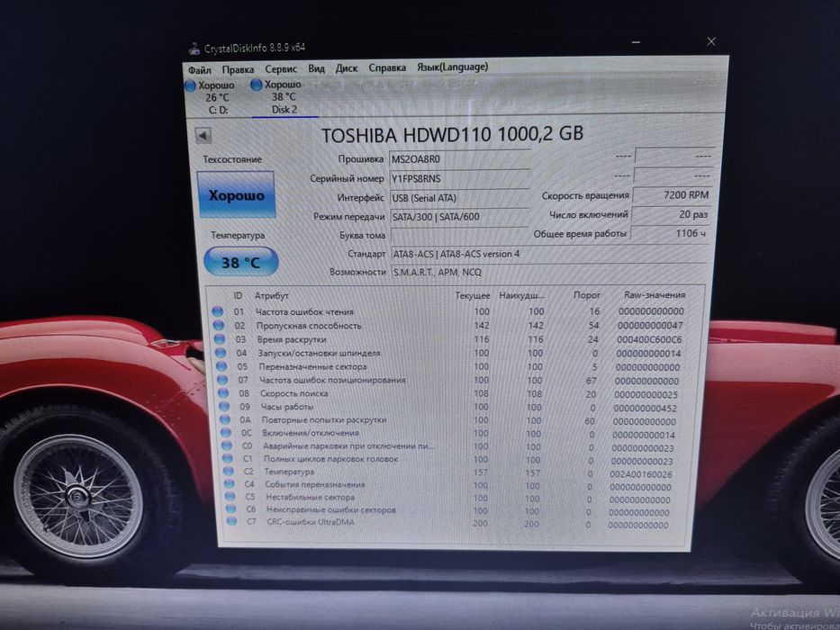Click the status dot for Нестабильные сектора
840x630 pixels.
point(230,497)
